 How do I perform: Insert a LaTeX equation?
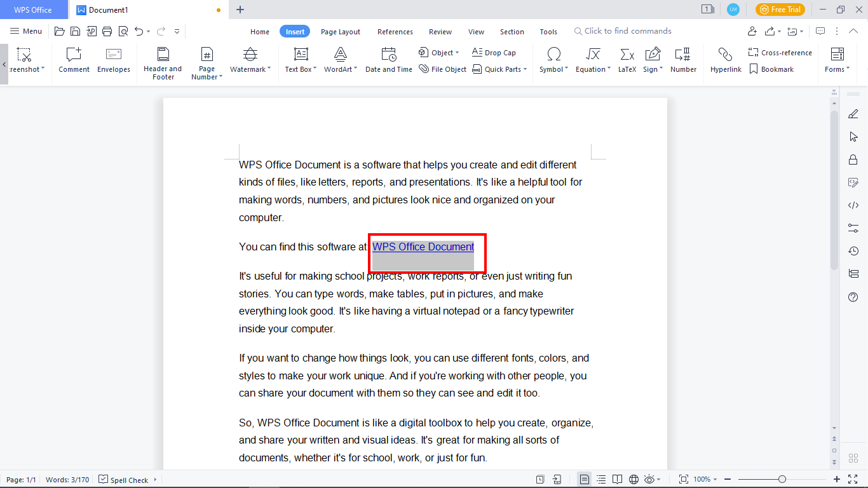627,60
